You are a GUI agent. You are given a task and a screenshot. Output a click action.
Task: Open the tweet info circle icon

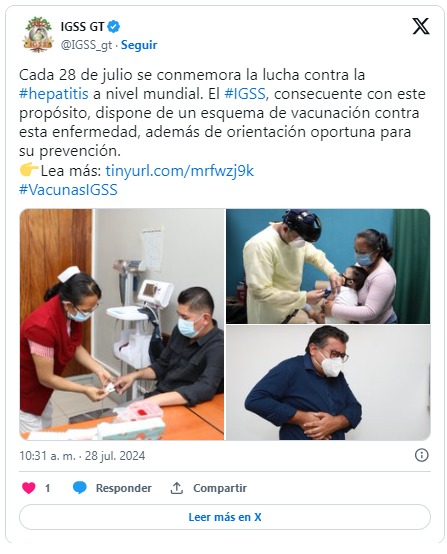click(x=421, y=455)
